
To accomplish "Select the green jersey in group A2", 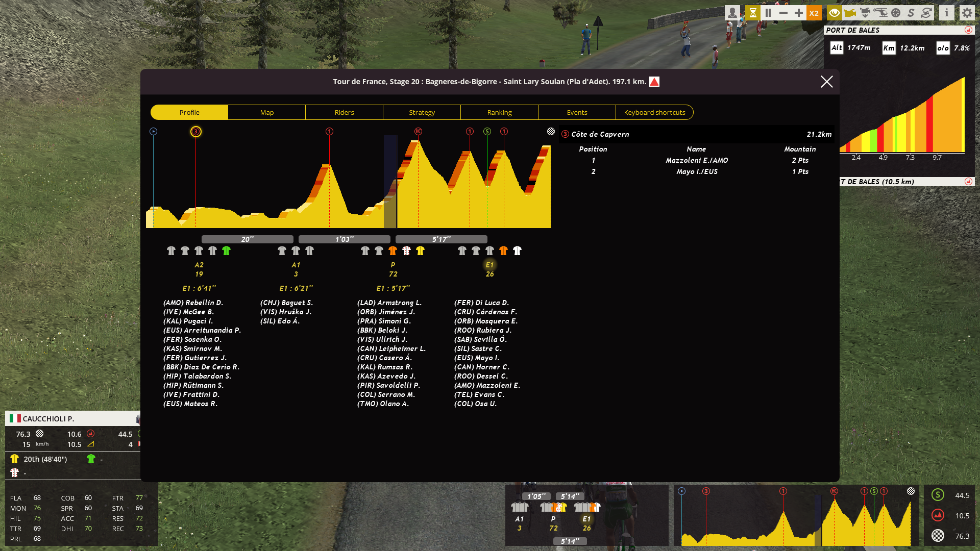I will click(226, 251).
